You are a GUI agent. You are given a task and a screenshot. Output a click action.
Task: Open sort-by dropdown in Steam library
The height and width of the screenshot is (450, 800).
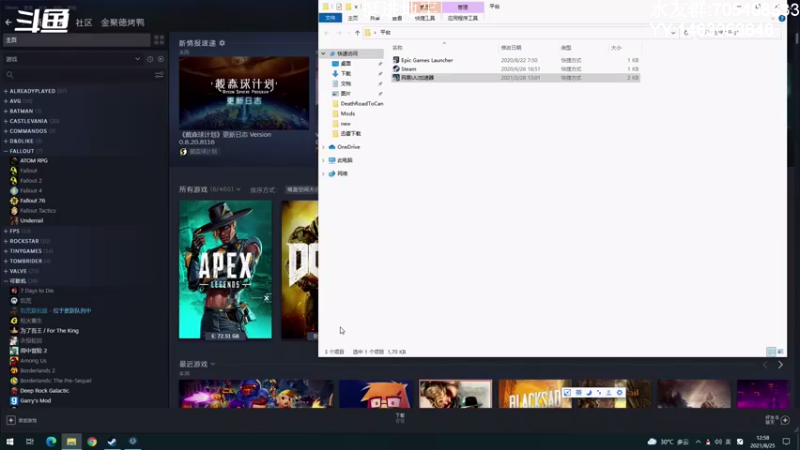tap(301, 189)
